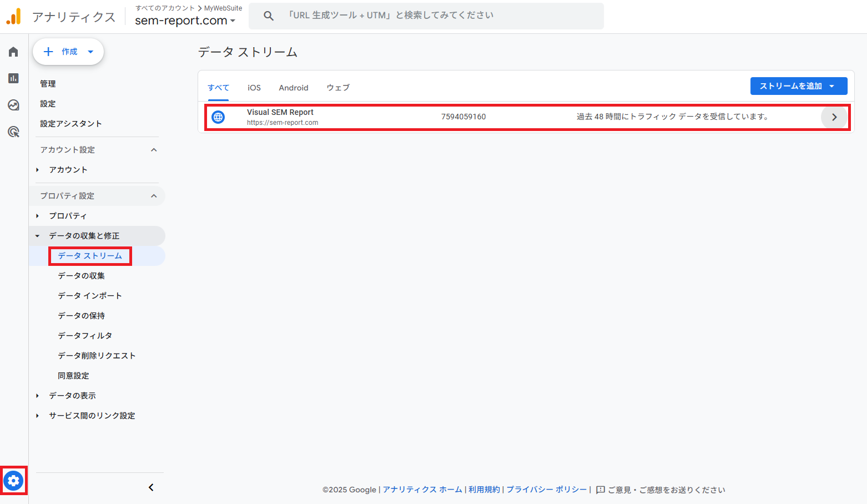Open the プライバシー ポリシー link
Image resolution: width=867 pixels, height=504 pixels.
[546, 490]
